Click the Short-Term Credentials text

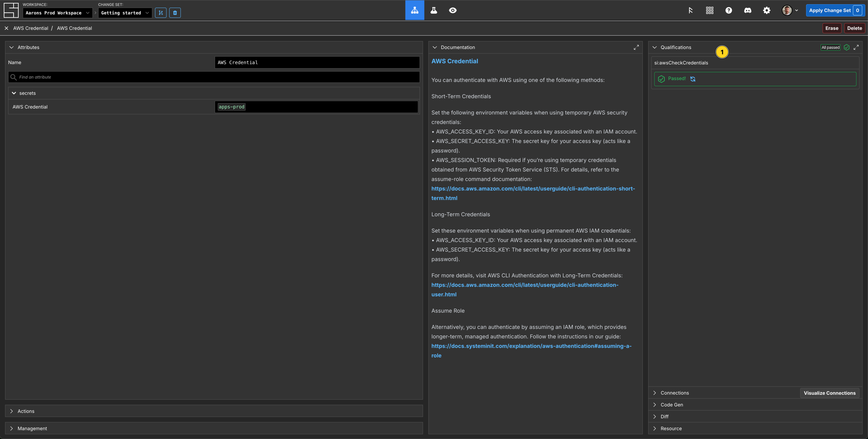coord(461,96)
